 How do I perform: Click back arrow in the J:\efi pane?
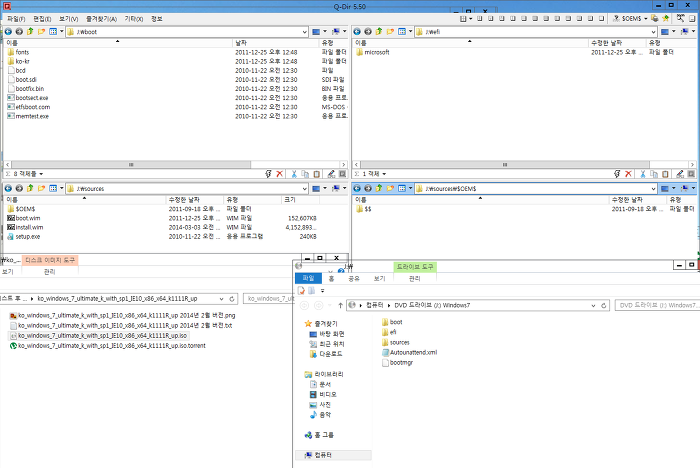pos(357,32)
